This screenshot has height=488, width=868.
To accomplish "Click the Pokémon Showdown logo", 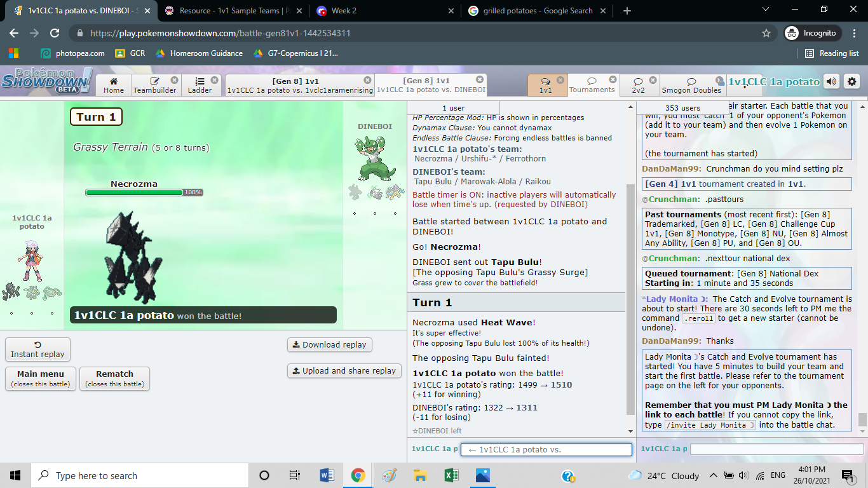I will [x=47, y=81].
